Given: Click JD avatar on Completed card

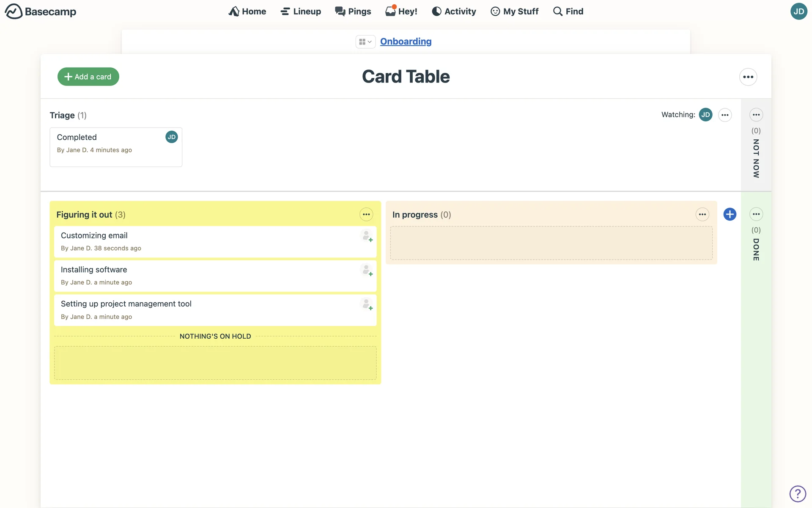Looking at the screenshot, I should coord(171,137).
